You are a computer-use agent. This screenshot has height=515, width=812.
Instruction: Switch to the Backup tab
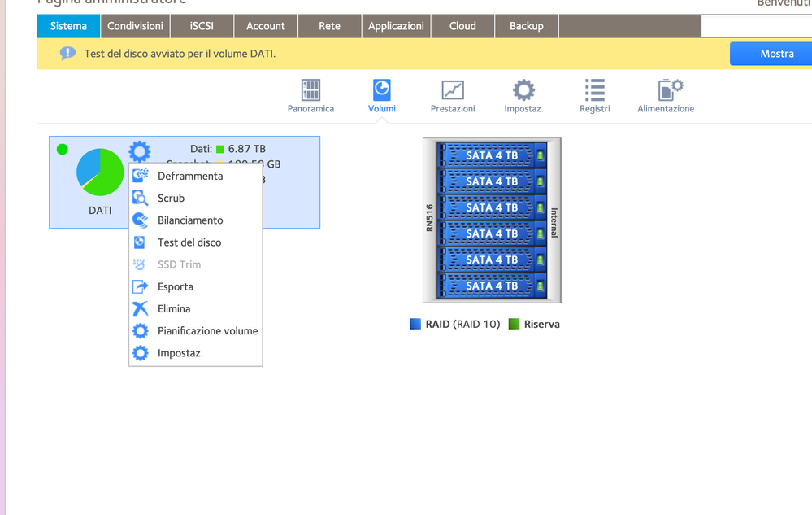point(526,26)
